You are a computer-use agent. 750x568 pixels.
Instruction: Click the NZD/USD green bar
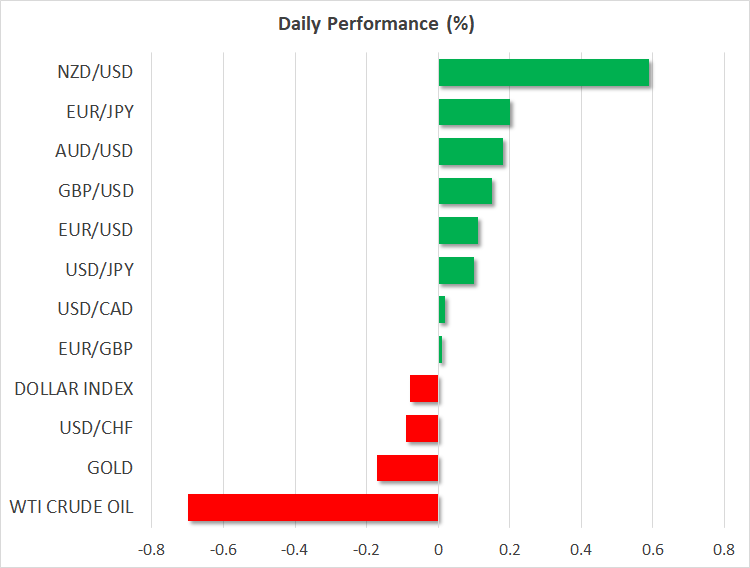pyautogui.click(x=543, y=73)
